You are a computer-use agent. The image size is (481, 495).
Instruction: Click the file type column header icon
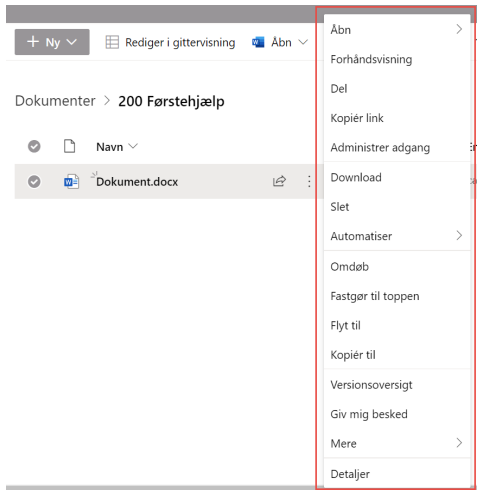click(x=69, y=146)
